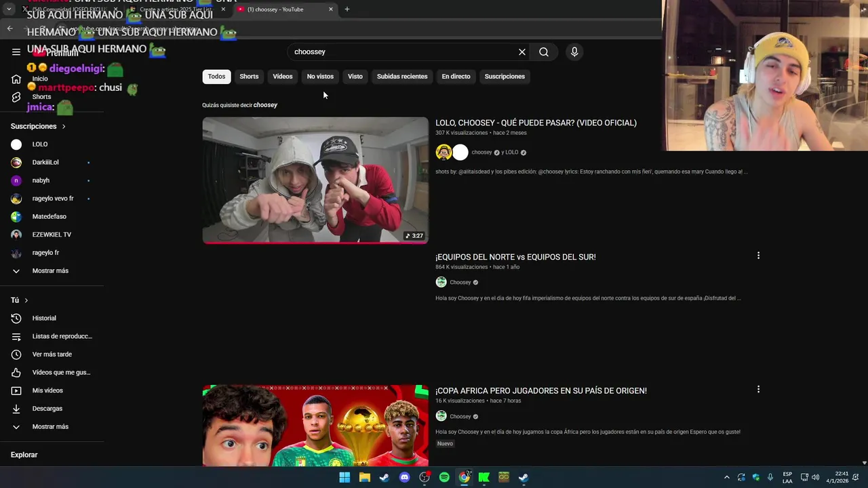Select the Subidas recientes filter chip
868x488 pixels.
coord(402,77)
